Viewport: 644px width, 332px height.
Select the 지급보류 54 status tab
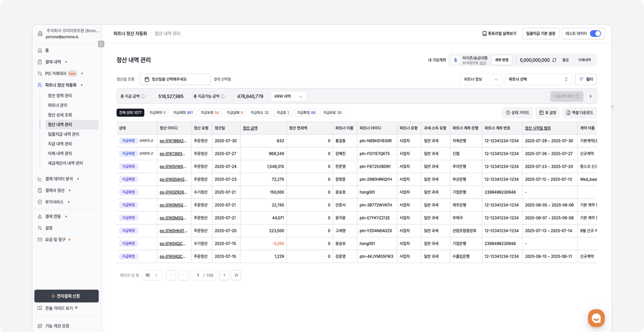[209, 113]
